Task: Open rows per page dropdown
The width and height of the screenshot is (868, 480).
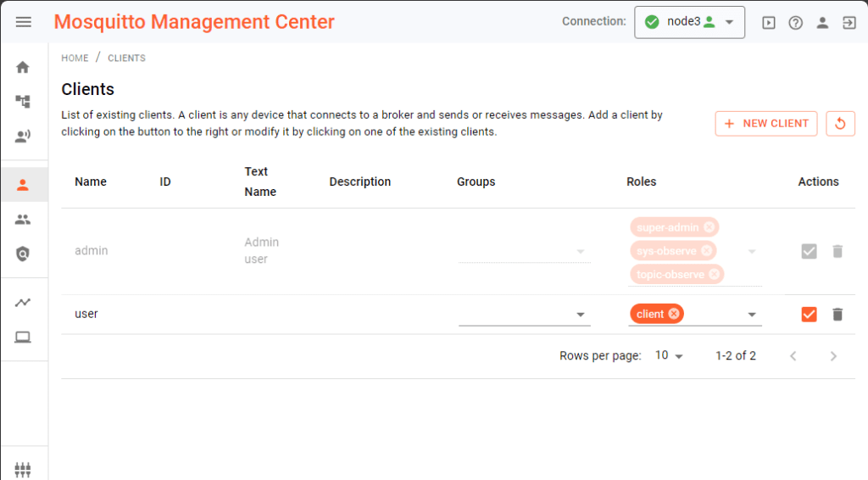Action: [x=670, y=355]
